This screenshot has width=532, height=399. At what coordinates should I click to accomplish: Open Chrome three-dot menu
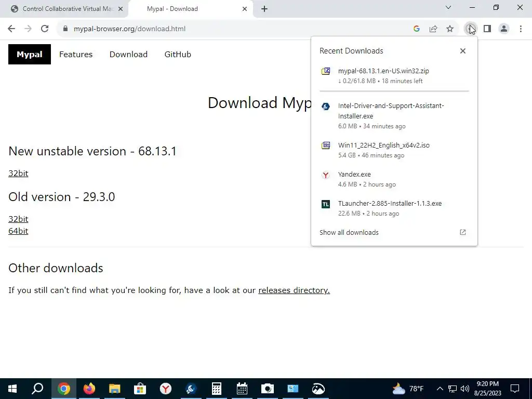pyautogui.click(x=521, y=29)
